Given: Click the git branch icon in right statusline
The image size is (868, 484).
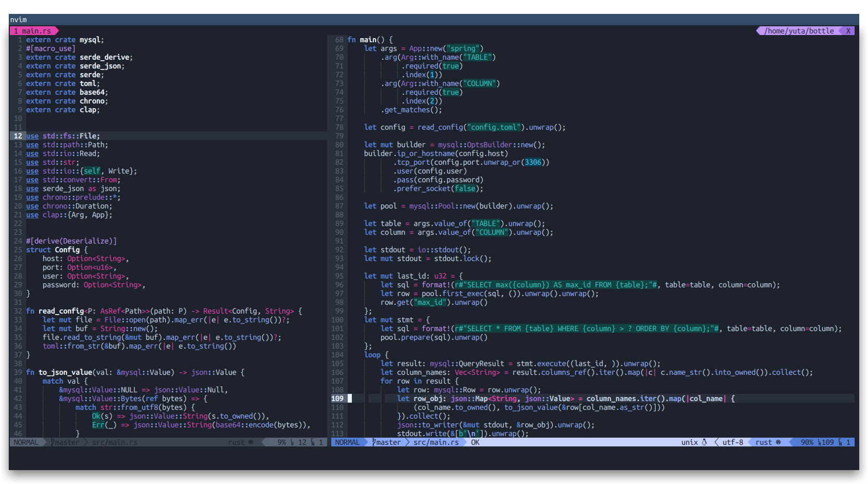Looking at the screenshot, I should pyautogui.click(x=375, y=442).
